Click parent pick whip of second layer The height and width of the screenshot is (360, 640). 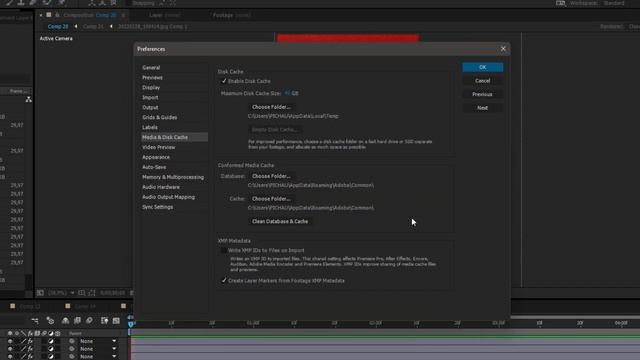(x=72, y=349)
